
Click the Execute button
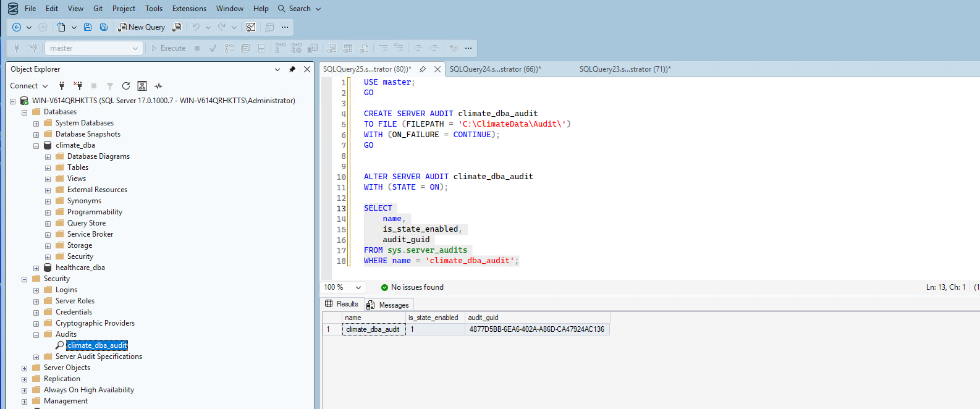click(x=169, y=48)
